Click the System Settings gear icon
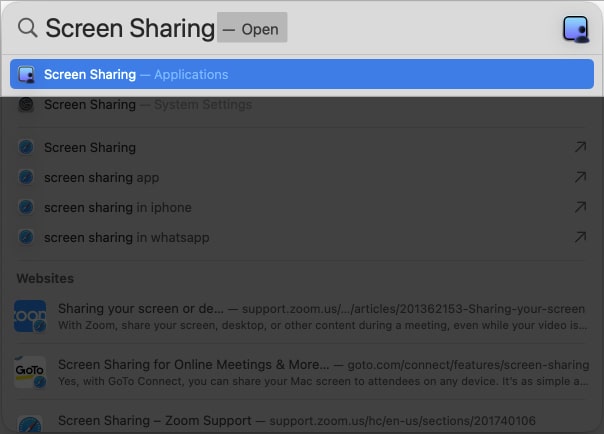This screenshot has height=434, width=604. pyautogui.click(x=26, y=104)
